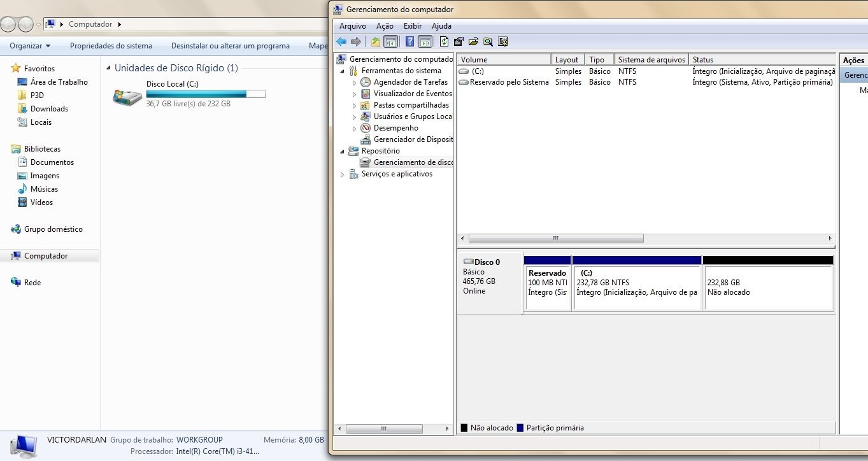Click Desinstalar ou alterar um programa
Viewport: 868px width, 461px height.
click(231, 46)
